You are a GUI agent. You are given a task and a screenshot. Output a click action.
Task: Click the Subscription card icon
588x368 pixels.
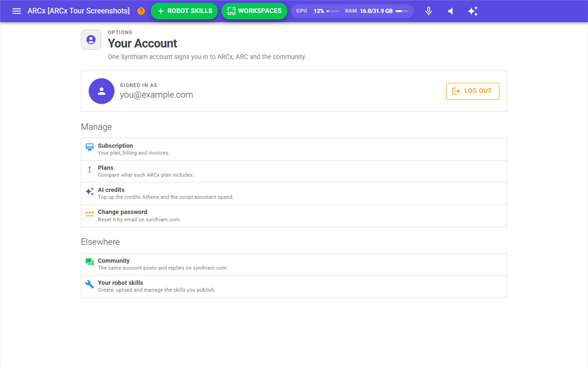click(90, 147)
